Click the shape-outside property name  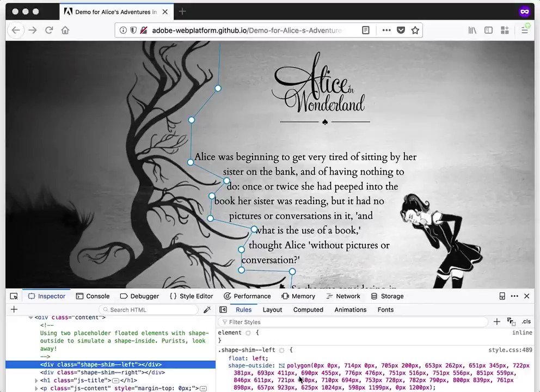pyautogui.click(x=251, y=365)
